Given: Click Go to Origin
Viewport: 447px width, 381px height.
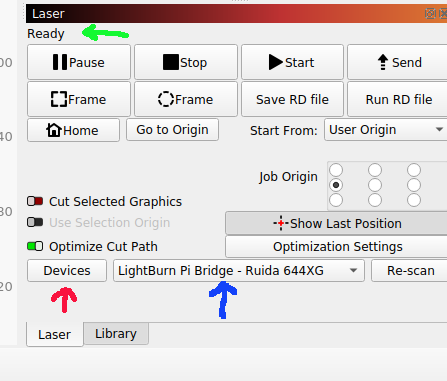Looking at the screenshot, I should coord(172,130).
